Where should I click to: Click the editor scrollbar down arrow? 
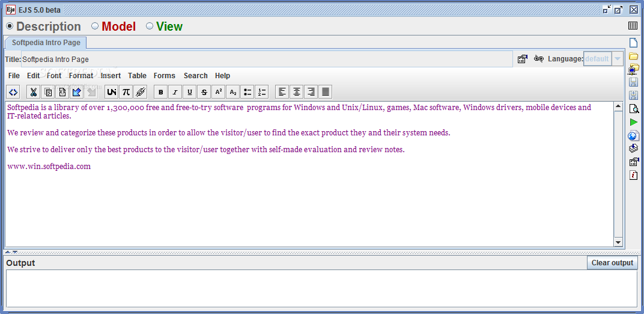618,242
